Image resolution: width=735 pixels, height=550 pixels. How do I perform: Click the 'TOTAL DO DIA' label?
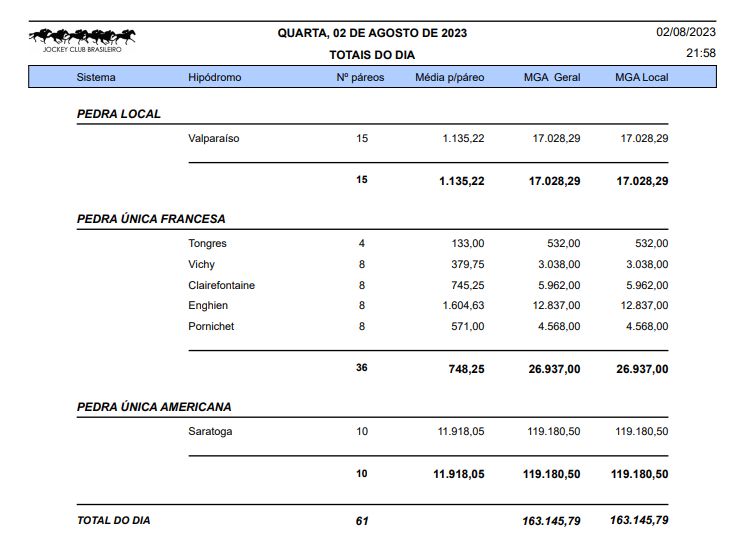click(113, 520)
